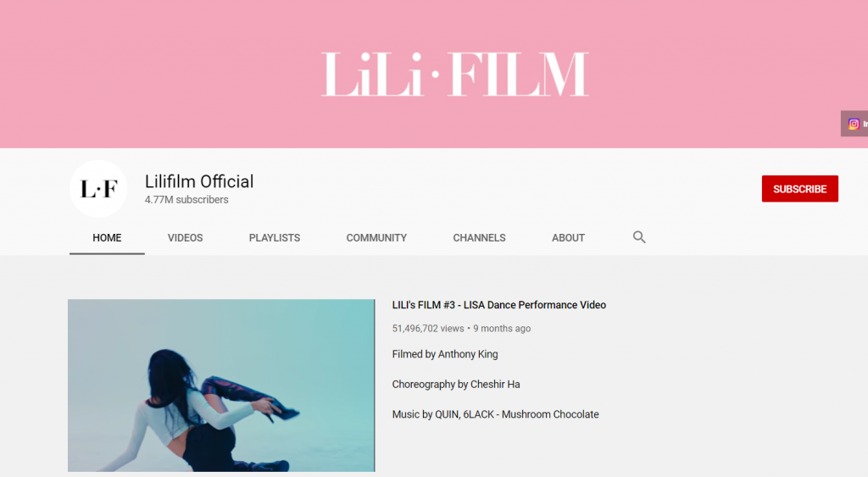Go to the Community tab
Viewport: 868px width, 477px height.
point(376,238)
